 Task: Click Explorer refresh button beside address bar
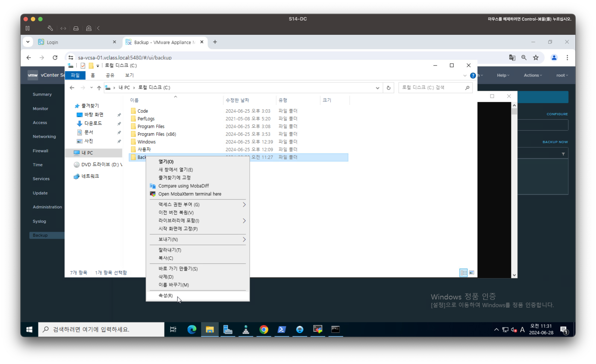pos(388,88)
